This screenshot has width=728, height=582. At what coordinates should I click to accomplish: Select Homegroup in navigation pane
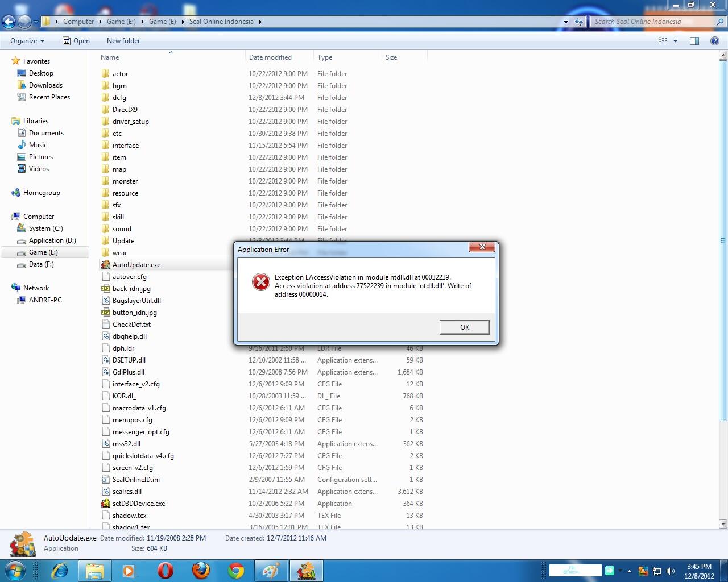[42, 193]
